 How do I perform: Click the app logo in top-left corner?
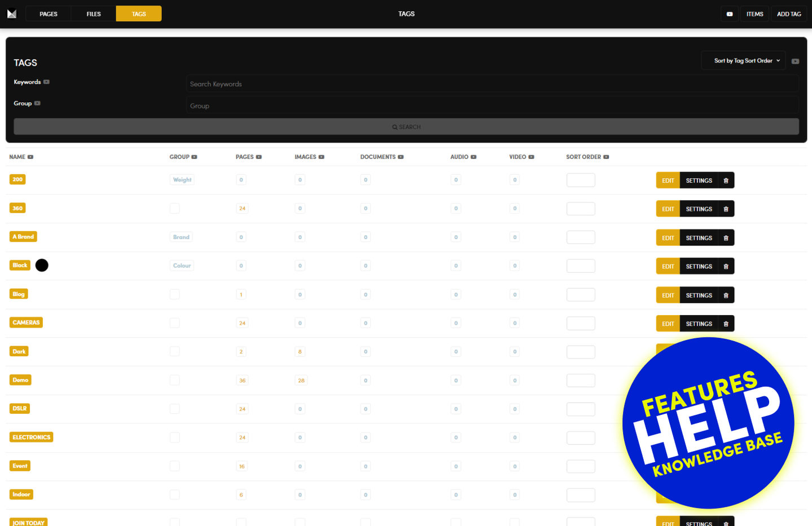pos(12,14)
